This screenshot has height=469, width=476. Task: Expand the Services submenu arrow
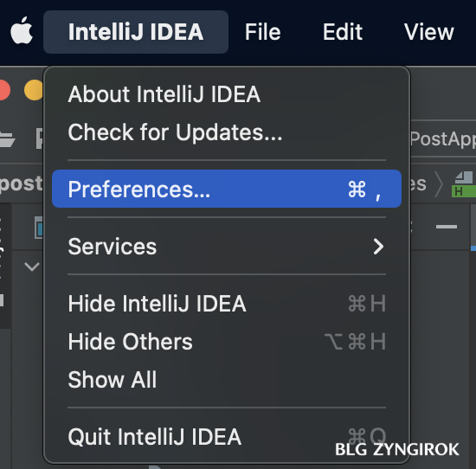pyautogui.click(x=378, y=247)
